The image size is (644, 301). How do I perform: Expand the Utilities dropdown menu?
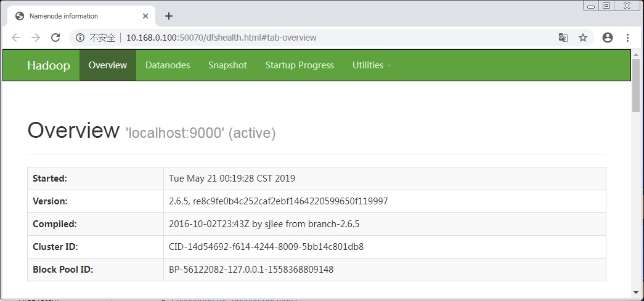(x=372, y=65)
